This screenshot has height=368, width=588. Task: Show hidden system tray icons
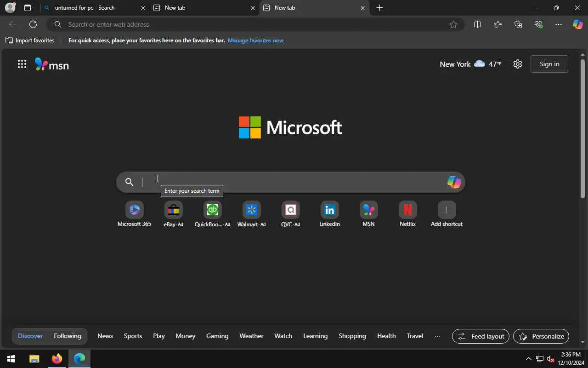pyautogui.click(x=528, y=359)
